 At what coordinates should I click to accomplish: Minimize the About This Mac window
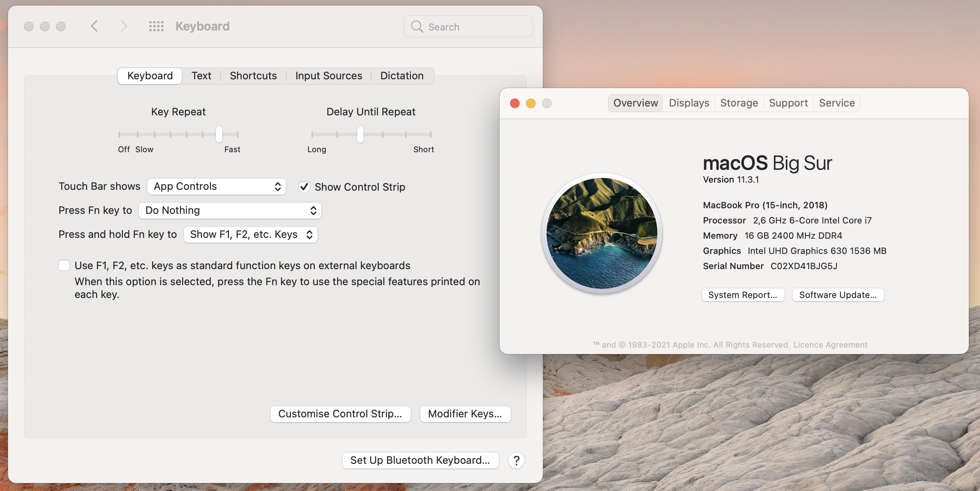(531, 103)
